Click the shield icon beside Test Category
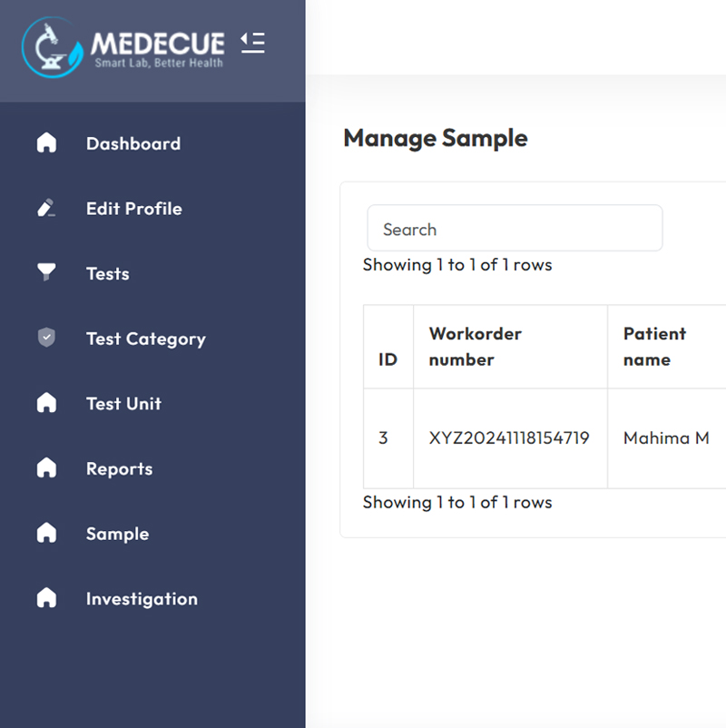726x728 pixels. point(46,339)
